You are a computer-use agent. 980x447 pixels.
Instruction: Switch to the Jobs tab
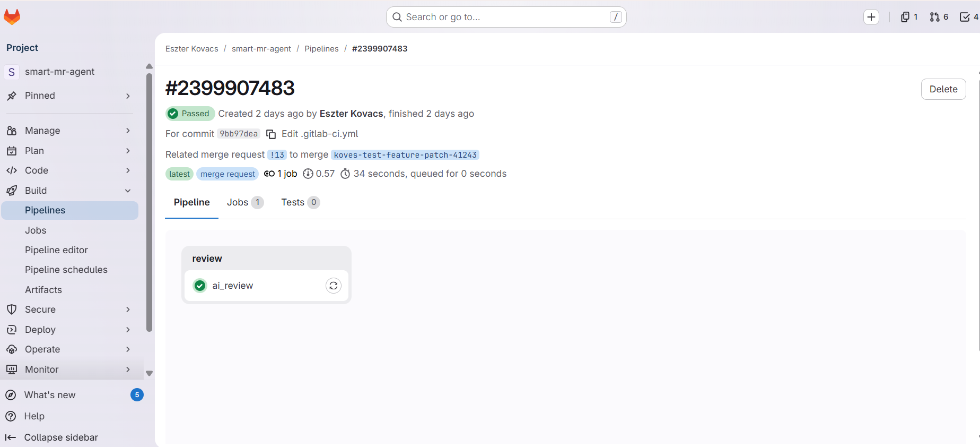pyautogui.click(x=245, y=202)
